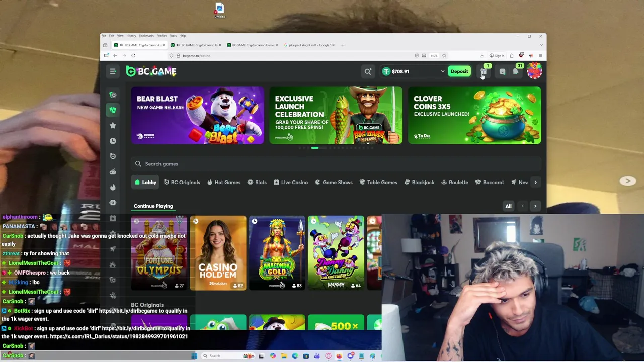Reload the page in browser toolbar
The image size is (644, 362).
(133, 55)
